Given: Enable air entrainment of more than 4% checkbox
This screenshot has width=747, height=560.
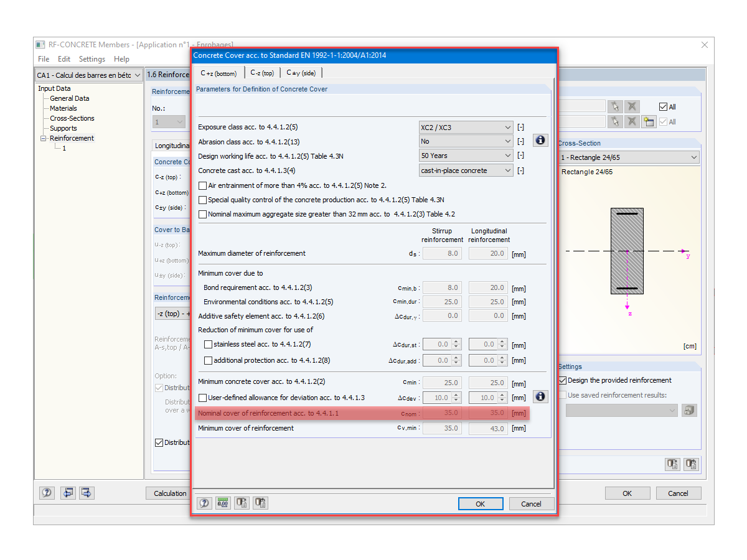Looking at the screenshot, I should coord(202,185).
